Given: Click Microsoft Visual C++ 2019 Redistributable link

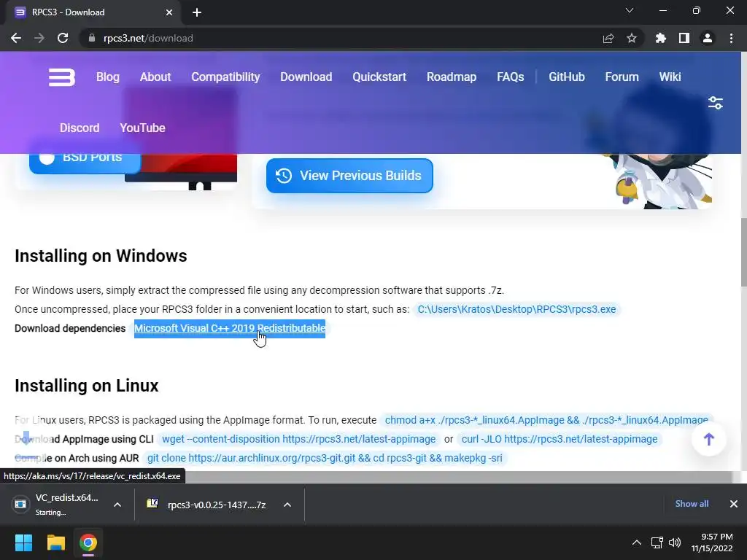Looking at the screenshot, I should 230,329.
